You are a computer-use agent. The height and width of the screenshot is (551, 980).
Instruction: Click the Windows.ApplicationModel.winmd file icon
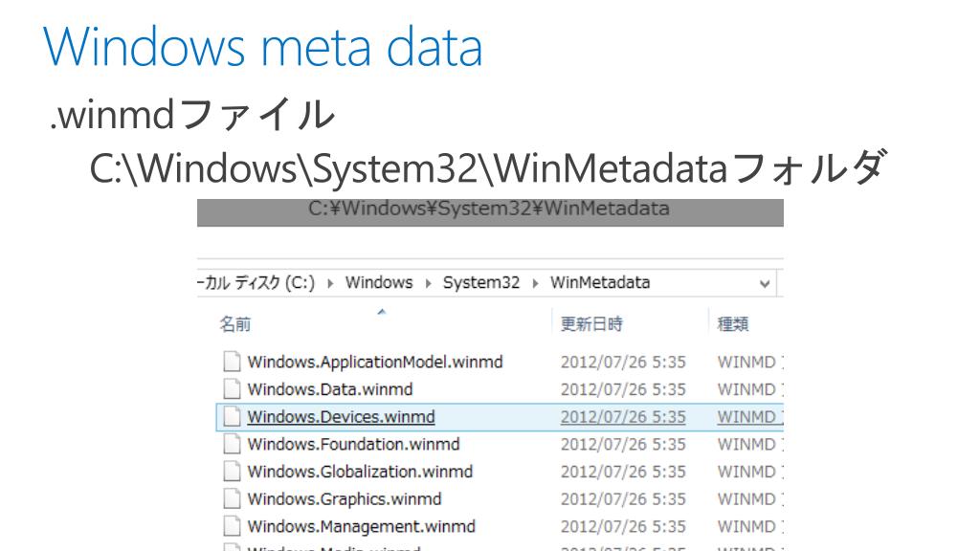pyautogui.click(x=232, y=362)
